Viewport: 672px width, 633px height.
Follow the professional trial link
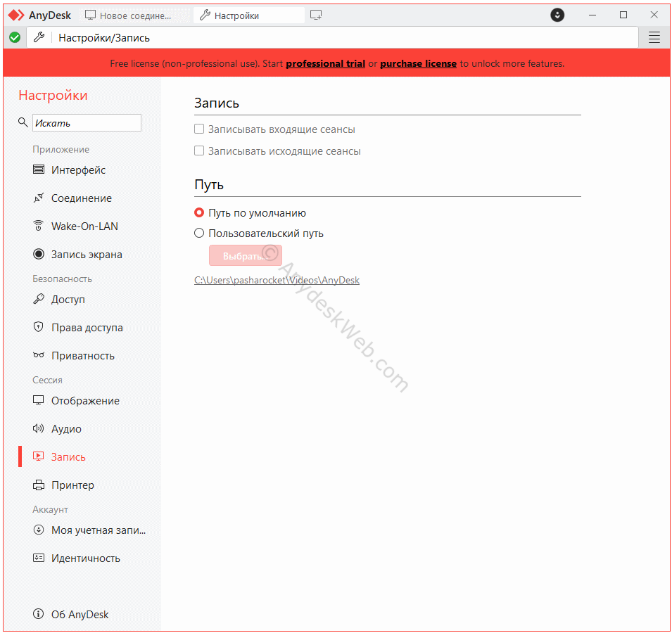325,63
